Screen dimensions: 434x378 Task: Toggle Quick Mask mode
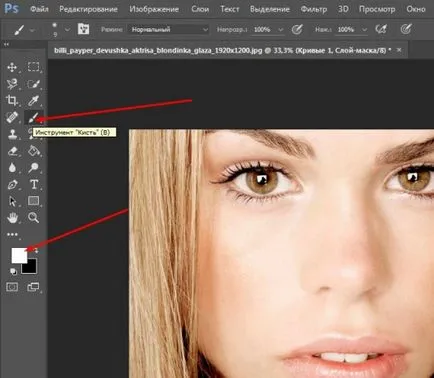12,287
